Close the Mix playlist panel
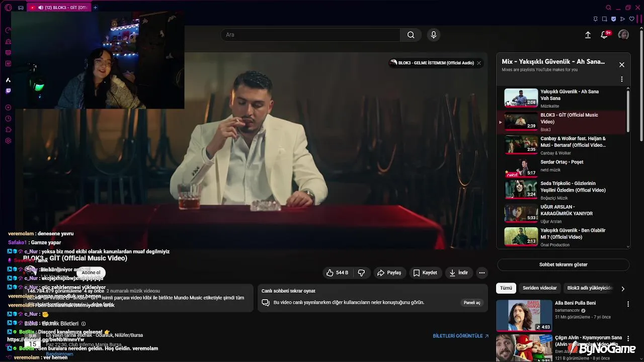 click(x=622, y=65)
